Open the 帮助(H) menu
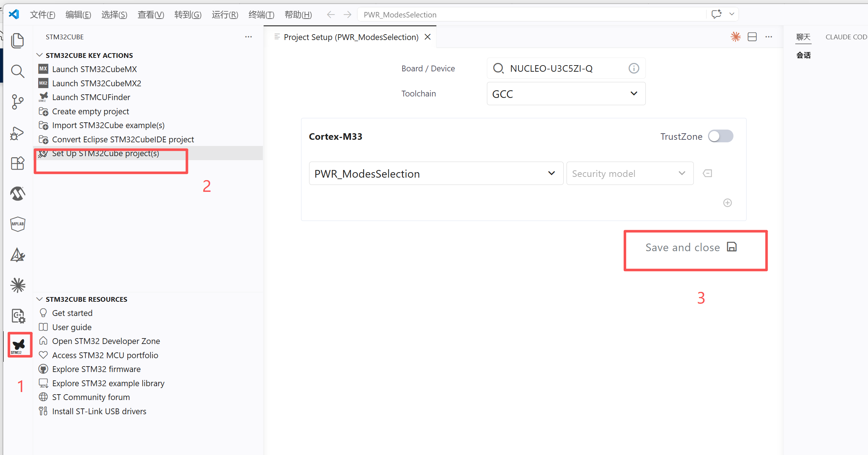Image resolution: width=868 pixels, height=455 pixels. (x=298, y=15)
